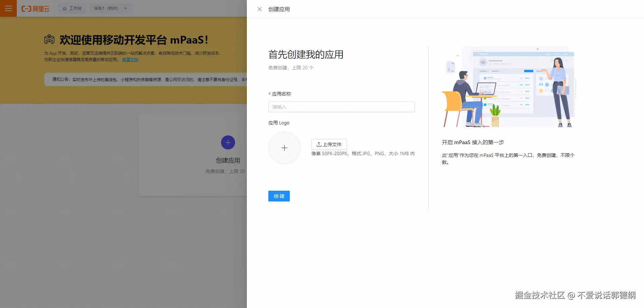Click the 通知公告 notice bar
This screenshot has height=308, width=644.
(146, 79)
